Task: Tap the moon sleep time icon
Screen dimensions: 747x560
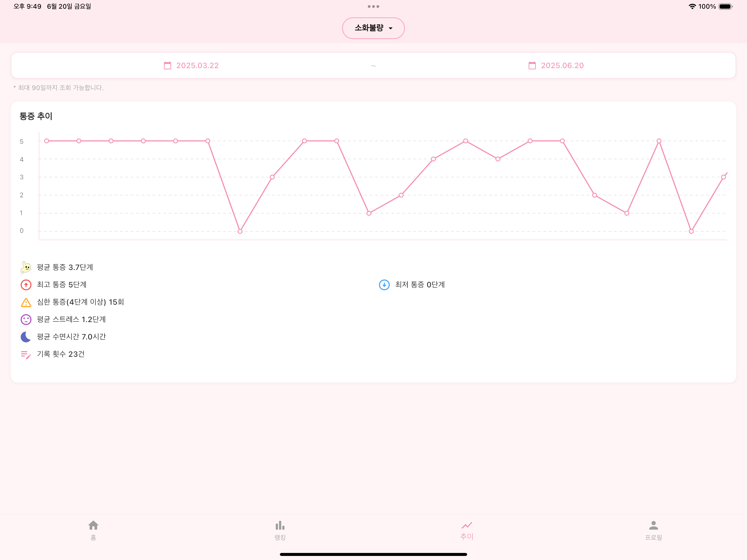Action: pos(26,337)
